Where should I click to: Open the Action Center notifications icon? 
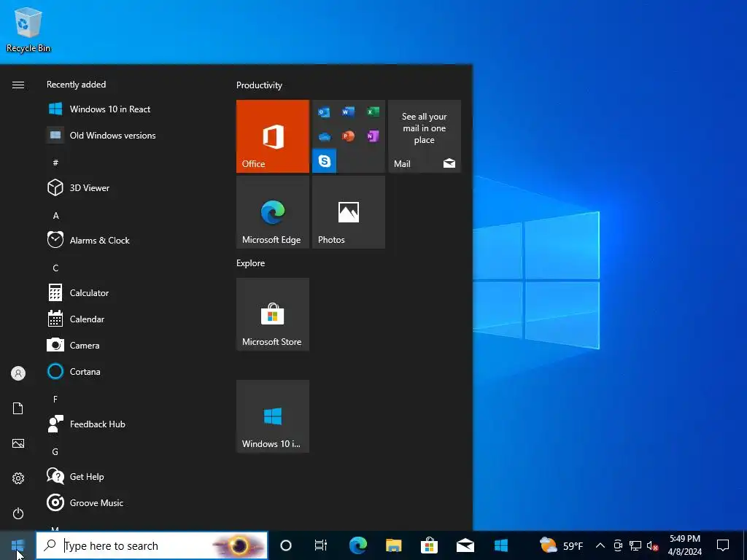coord(723,545)
